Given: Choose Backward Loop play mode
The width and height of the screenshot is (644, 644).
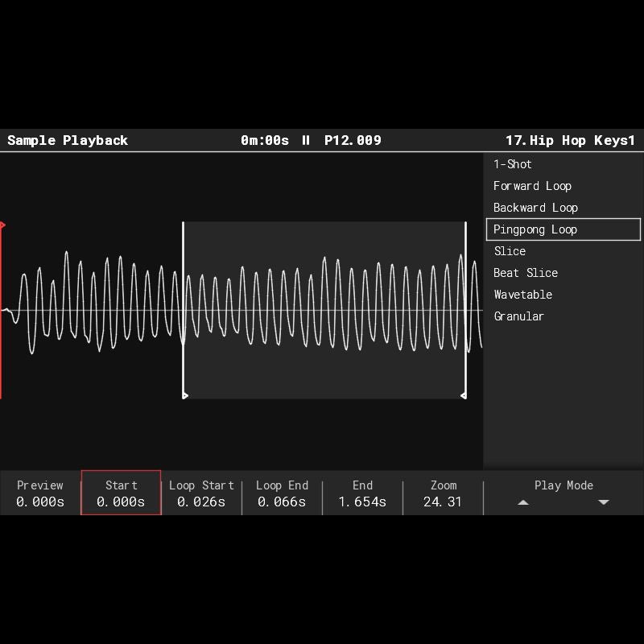Looking at the screenshot, I should pyautogui.click(x=563, y=208).
